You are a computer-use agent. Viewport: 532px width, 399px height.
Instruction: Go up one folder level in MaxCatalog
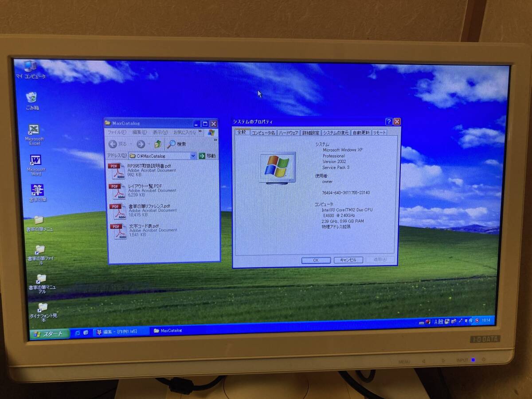click(158, 144)
